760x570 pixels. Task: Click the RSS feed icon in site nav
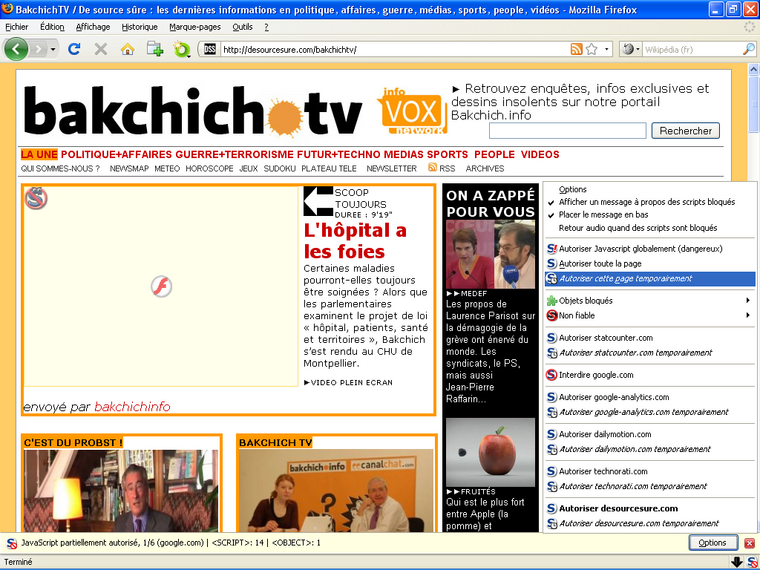point(432,167)
